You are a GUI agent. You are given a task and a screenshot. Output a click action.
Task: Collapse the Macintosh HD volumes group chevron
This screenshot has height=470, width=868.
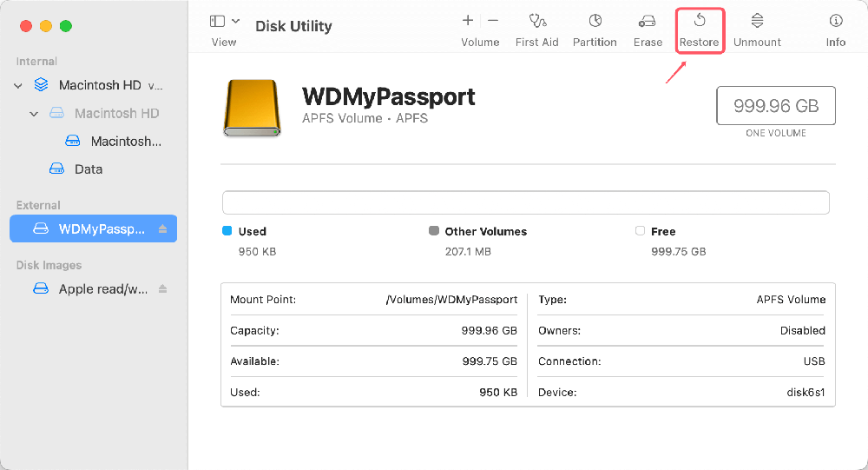(18, 85)
